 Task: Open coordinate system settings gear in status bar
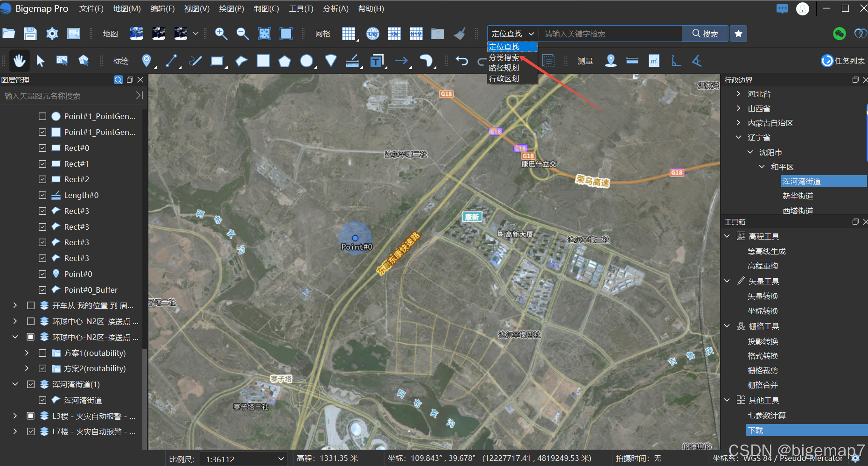tap(855, 459)
